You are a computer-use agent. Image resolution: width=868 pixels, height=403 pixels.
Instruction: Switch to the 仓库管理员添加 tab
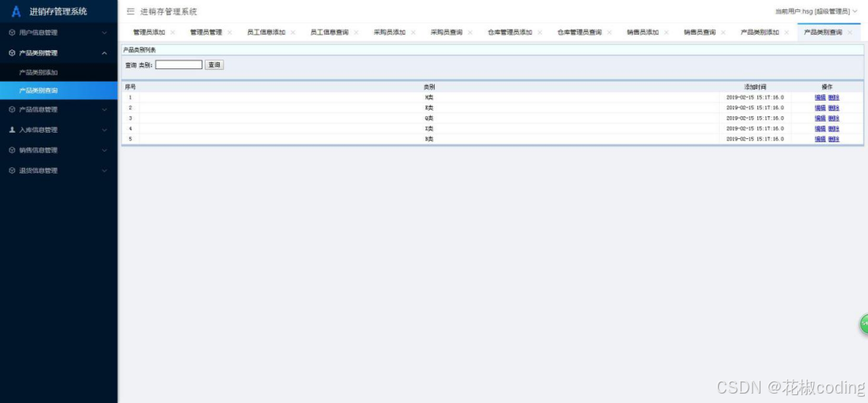tap(510, 32)
